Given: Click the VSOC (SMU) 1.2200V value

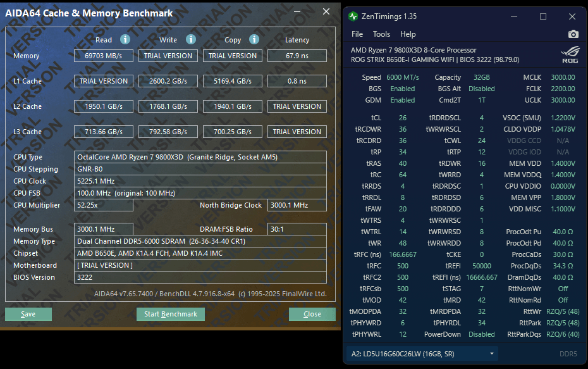Looking at the screenshot, I should click(x=563, y=118).
